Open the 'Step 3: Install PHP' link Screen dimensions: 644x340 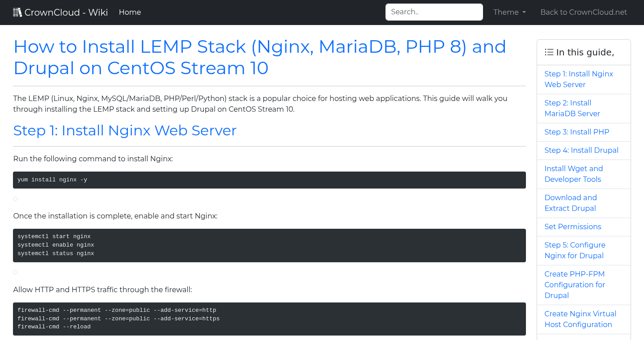click(x=577, y=132)
